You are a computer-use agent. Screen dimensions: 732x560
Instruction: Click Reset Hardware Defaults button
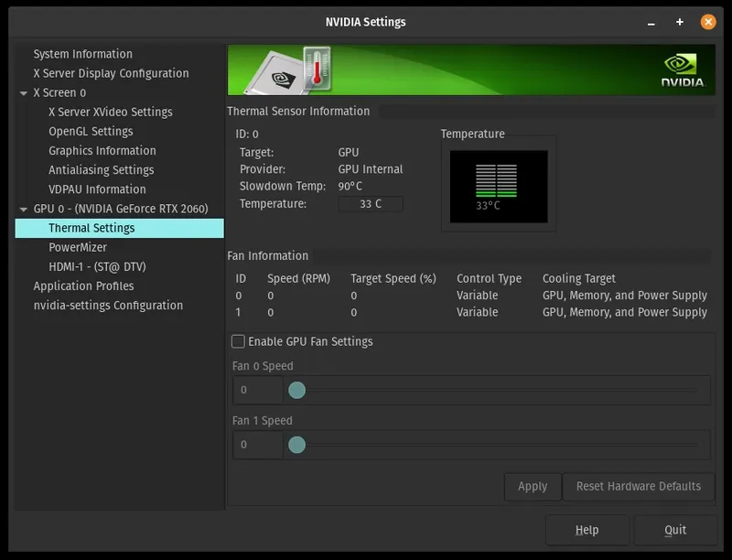639,487
